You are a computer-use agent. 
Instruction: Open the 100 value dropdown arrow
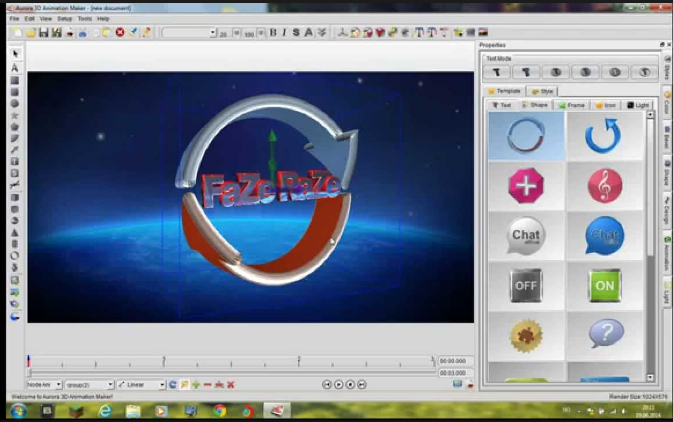261,33
